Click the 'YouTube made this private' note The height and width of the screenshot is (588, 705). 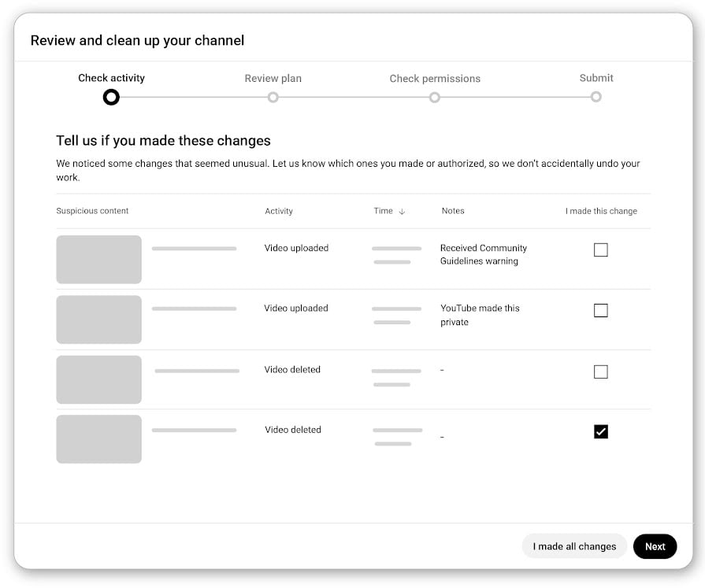click(x=480, y=315)
